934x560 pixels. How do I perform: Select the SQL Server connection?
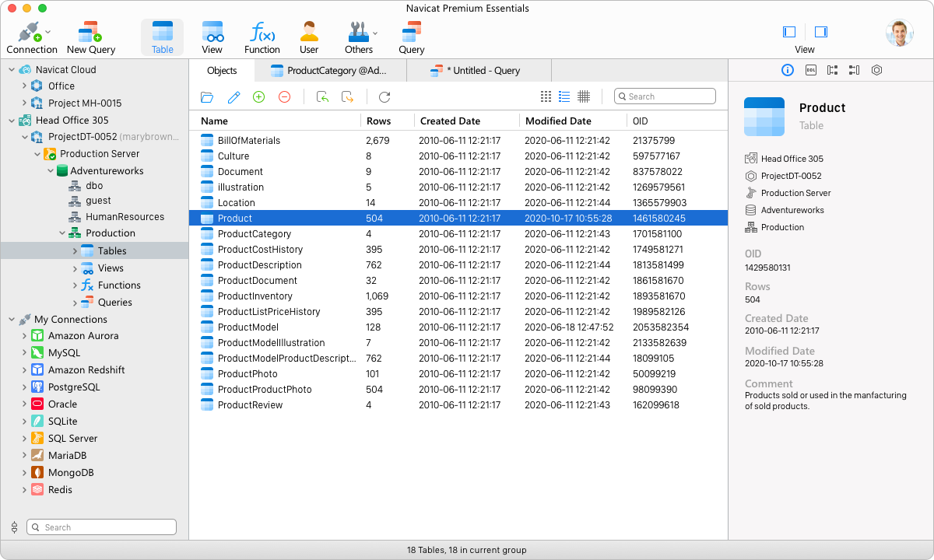click(x=73, y=439)
